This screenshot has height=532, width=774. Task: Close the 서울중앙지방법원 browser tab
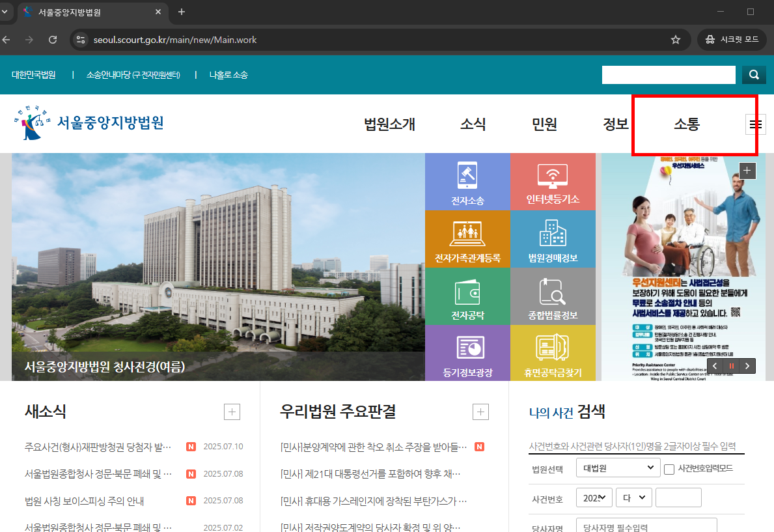(158, 12)
